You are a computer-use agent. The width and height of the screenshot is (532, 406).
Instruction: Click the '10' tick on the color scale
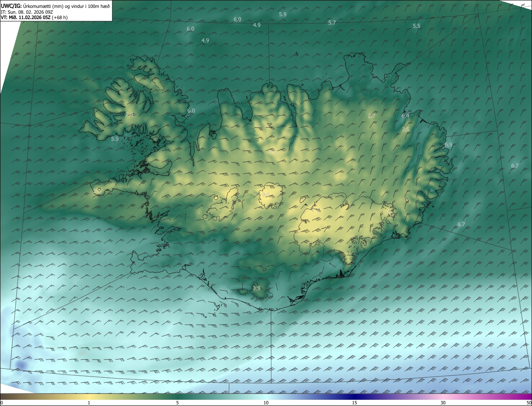click(266, 403)
